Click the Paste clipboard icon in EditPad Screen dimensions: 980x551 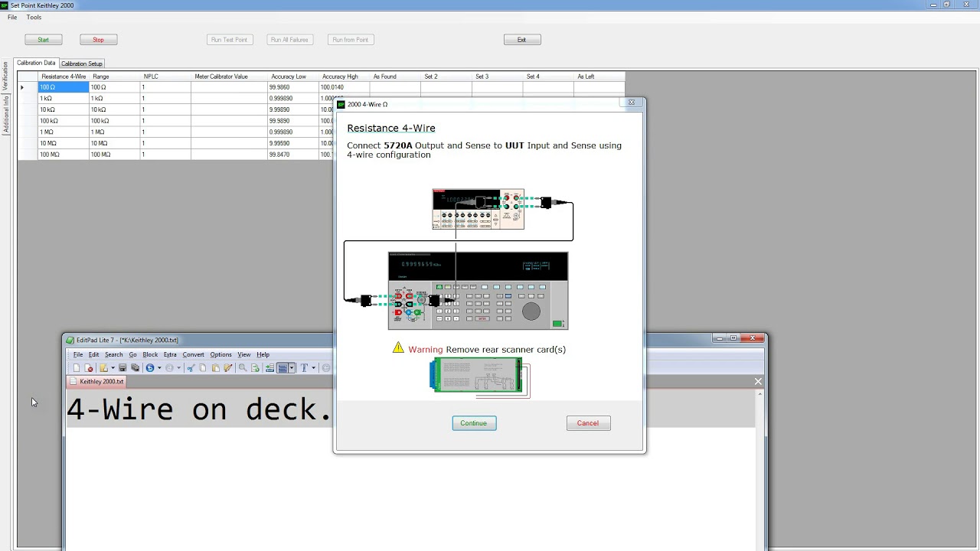[215, 368]
